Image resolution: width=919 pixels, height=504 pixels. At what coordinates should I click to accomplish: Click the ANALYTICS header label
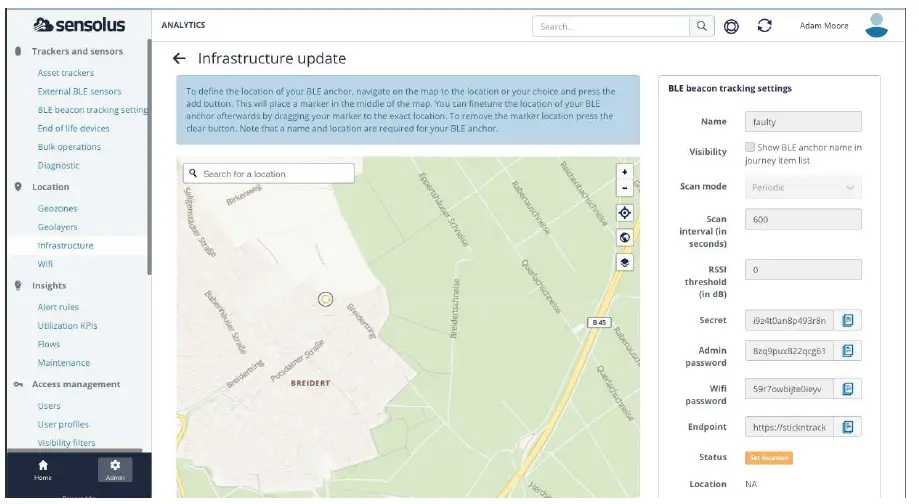pyautogui.click(x=183, y=25)
